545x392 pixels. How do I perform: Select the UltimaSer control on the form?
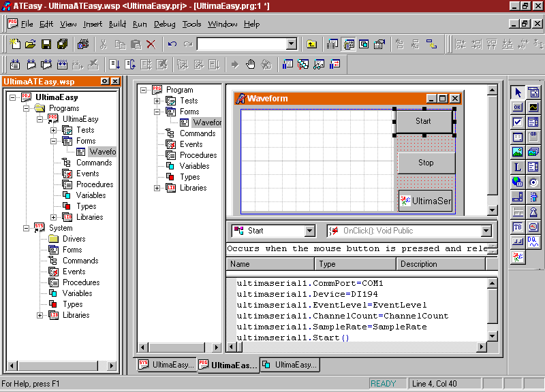point(426,201)
